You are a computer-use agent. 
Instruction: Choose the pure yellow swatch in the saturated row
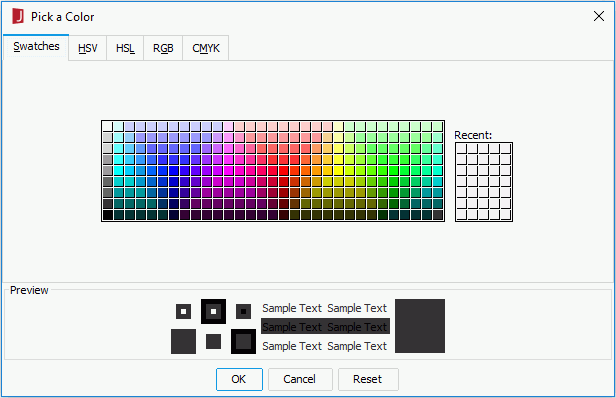[x=339, y=171]
